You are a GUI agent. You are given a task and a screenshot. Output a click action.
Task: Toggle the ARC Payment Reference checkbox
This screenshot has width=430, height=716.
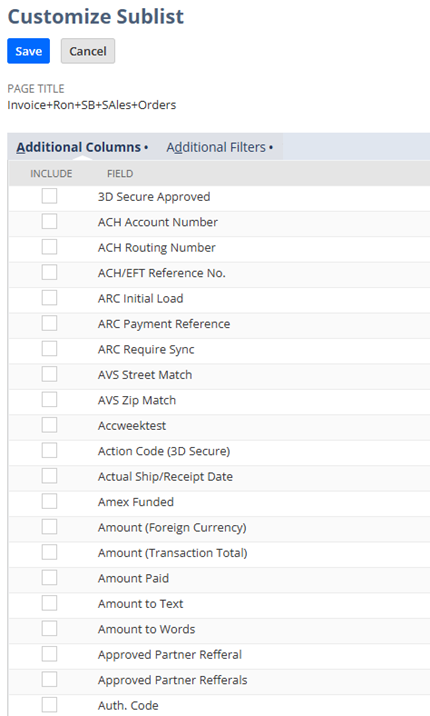(49, 323)
